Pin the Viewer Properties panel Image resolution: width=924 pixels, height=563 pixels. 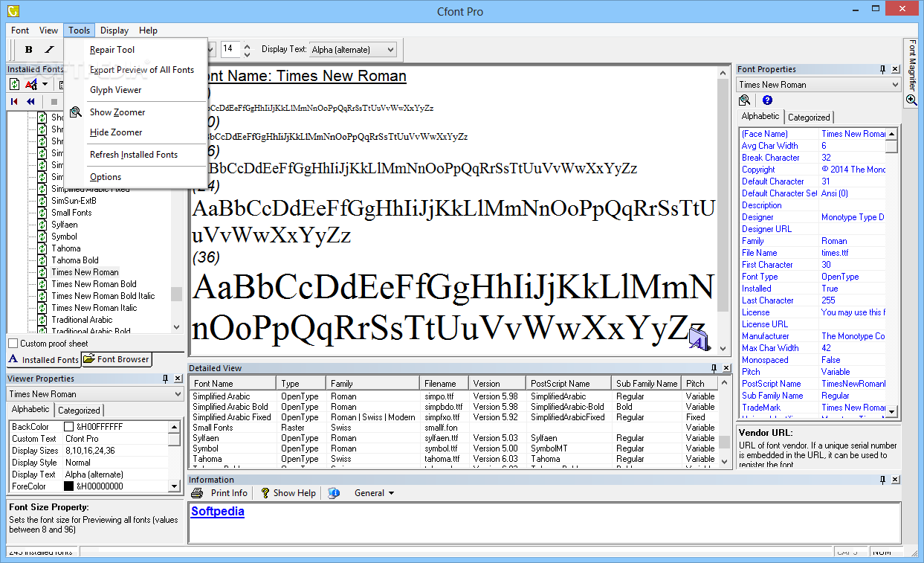click(x=165, y=379)
